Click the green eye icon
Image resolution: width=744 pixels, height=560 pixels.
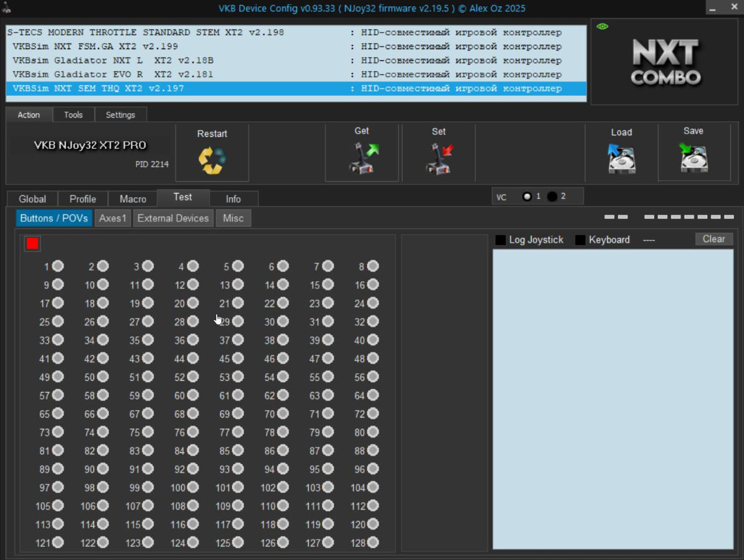coord(602,27)
